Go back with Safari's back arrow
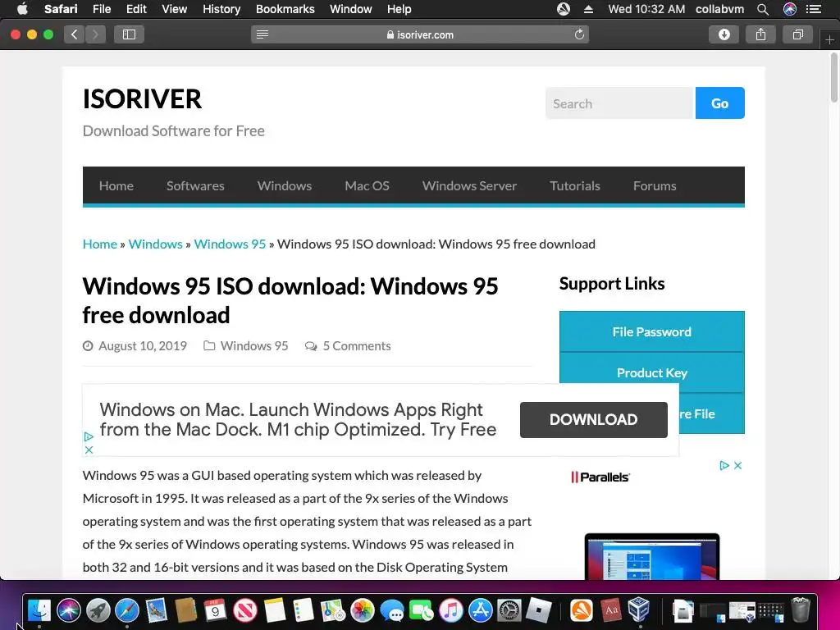Screen dimensions: 840x630 (75, 34)
